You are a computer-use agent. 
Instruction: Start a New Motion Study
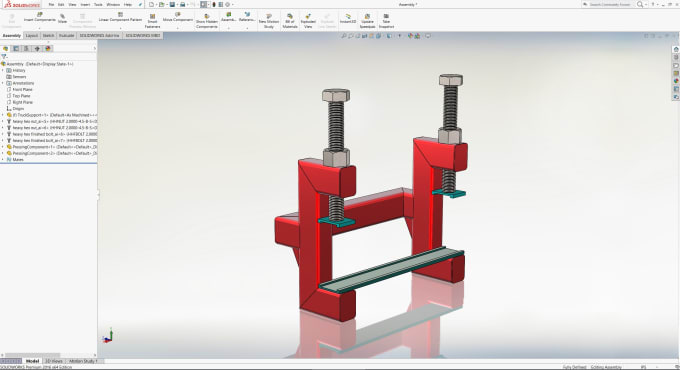tap(269, 21)
